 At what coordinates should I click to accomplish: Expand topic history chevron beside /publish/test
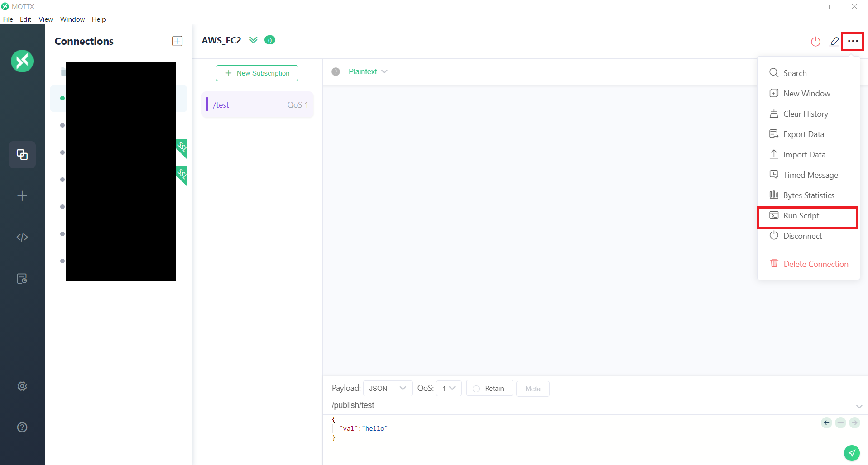(x=859, y=406)
